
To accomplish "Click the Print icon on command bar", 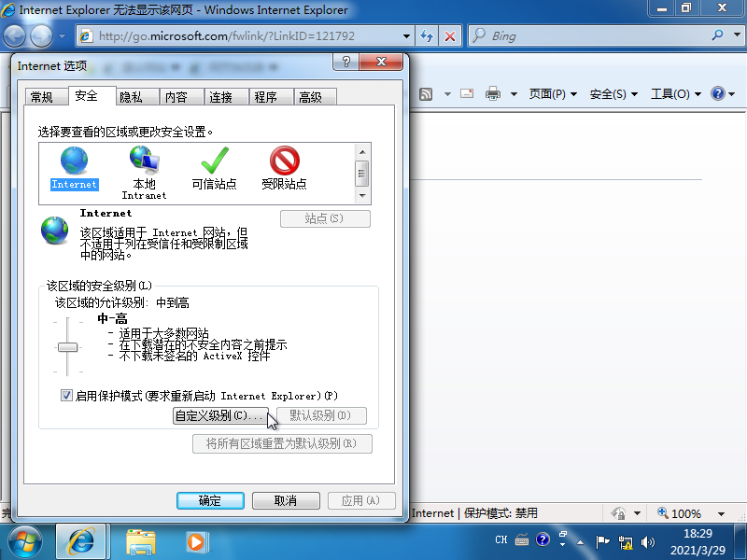I will [492, 93].
